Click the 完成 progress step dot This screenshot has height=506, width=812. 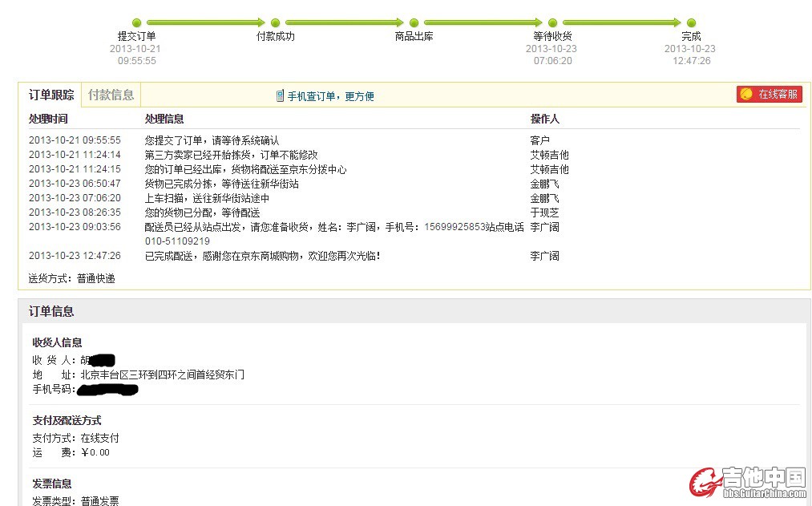tap(691, 23)
